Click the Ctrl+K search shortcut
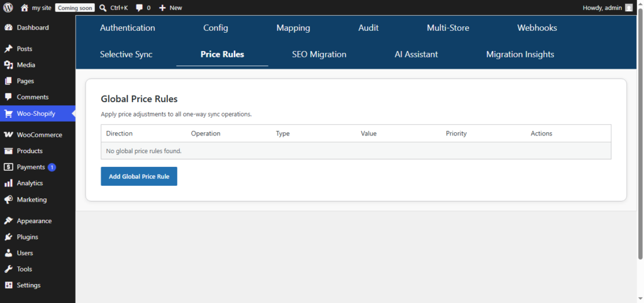644x303 pixels. click(x=119, y=8)
